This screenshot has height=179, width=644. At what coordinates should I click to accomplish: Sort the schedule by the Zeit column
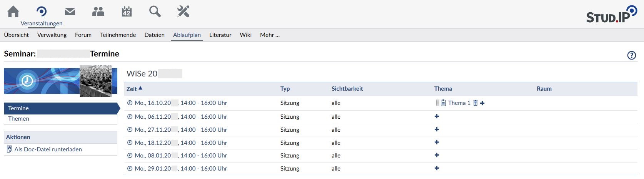[132, 89]
